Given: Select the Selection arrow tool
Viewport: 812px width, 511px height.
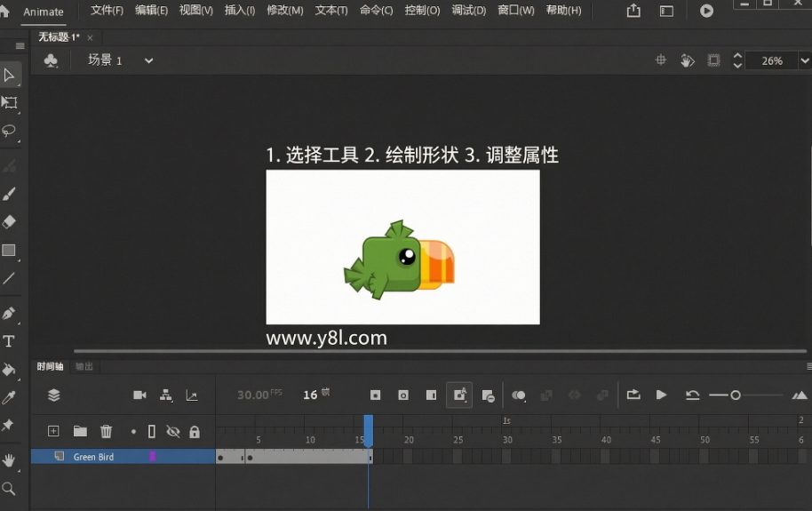Looking at the screenshot, I should click(x=9, y=76).
